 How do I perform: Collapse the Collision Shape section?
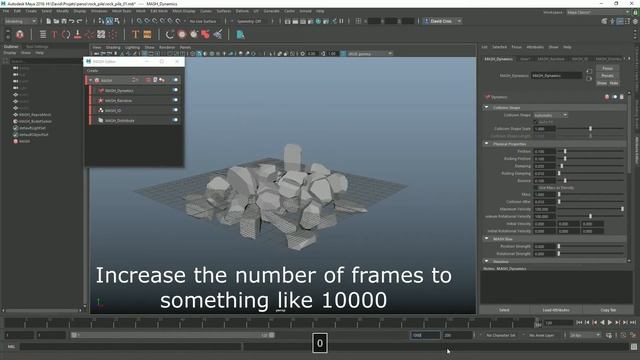[x=486, y=107]
